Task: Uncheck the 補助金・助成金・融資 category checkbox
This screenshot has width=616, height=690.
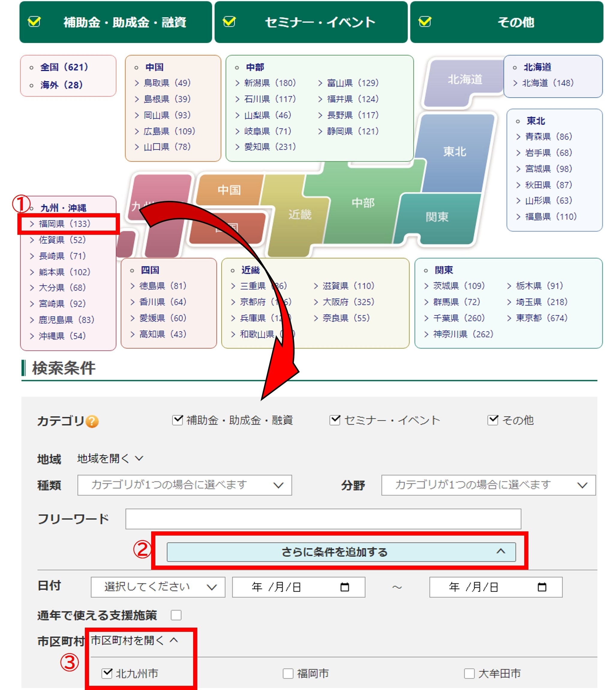Action: (x=178, y=420)
